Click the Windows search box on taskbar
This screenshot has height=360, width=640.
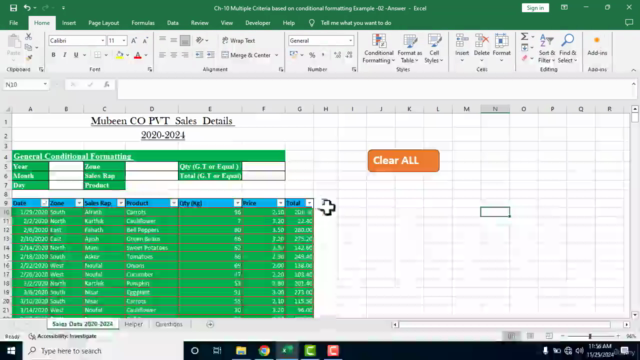(102, 351)
